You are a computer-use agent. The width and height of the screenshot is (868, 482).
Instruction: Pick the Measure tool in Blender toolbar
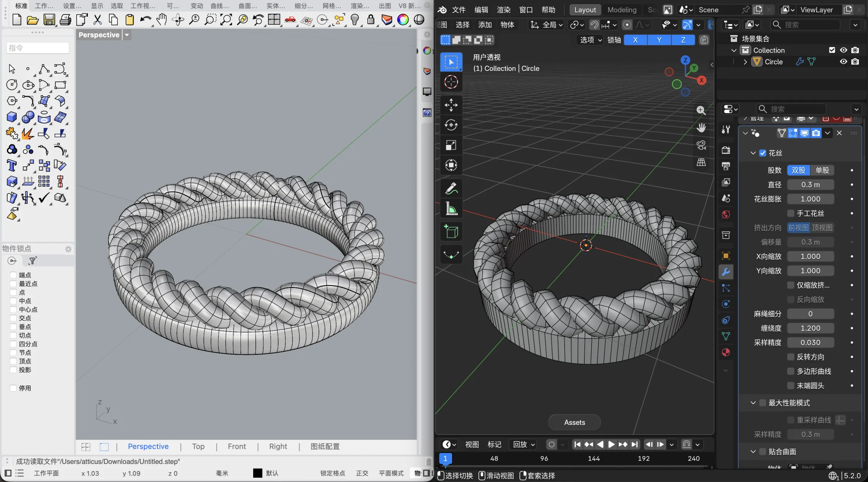click(x=451, y=209)
